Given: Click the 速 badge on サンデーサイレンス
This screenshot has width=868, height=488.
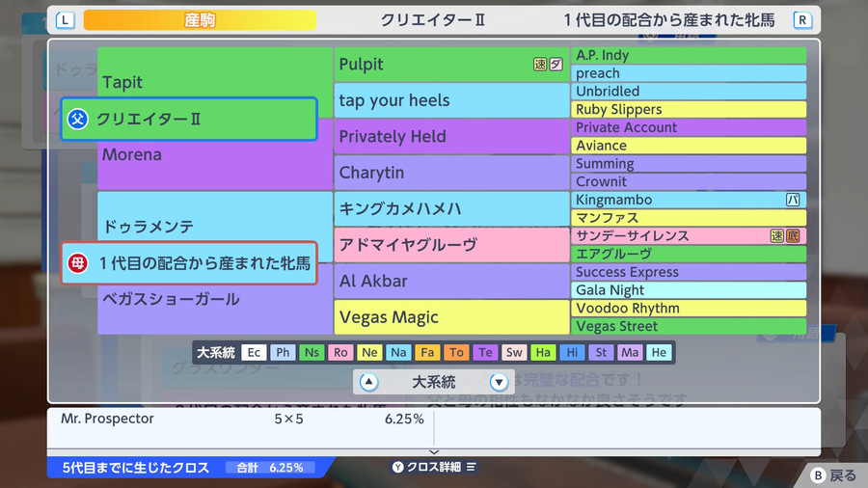Looking at the screenshot, I should click(776, 235).
